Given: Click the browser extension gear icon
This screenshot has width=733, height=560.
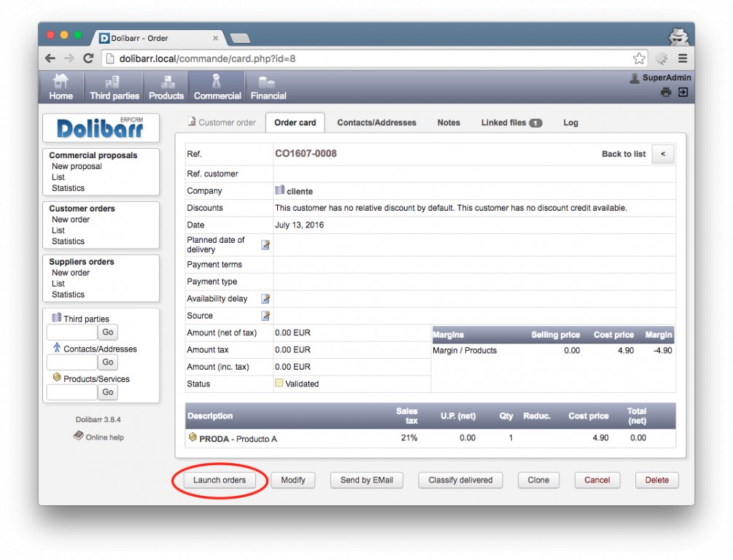Looking at the screenshot, I should 661,58.
